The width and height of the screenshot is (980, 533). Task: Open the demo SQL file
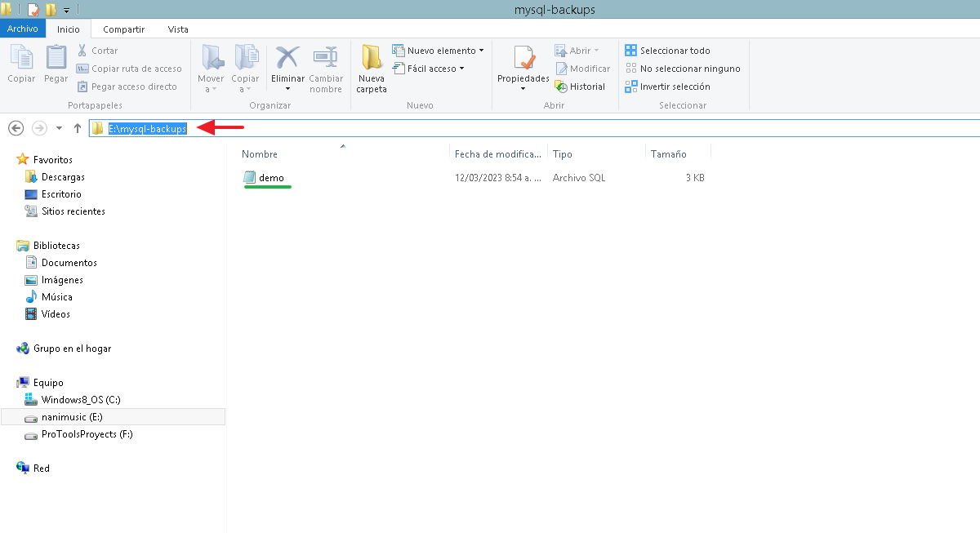coord(271,177)
